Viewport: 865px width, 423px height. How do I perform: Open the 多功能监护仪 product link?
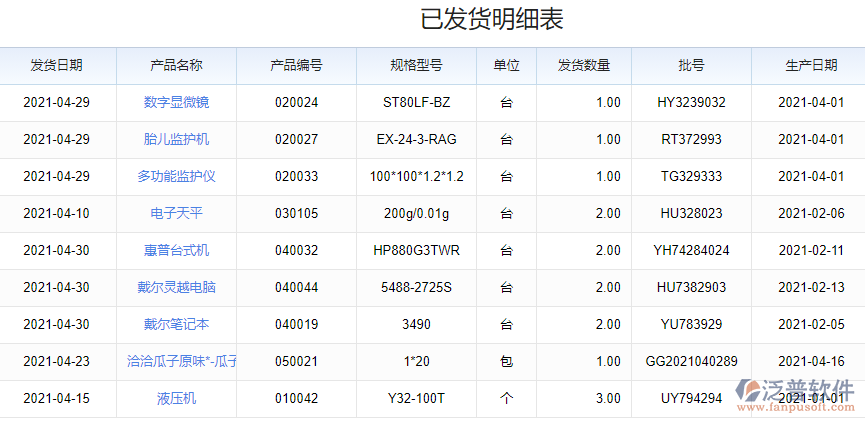click(177, 176)
